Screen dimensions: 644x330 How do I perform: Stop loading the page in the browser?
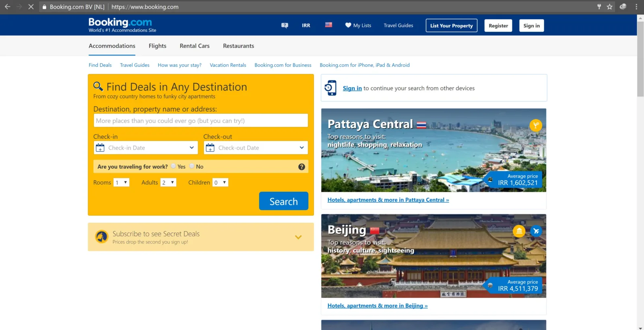[x=31, y=7]
